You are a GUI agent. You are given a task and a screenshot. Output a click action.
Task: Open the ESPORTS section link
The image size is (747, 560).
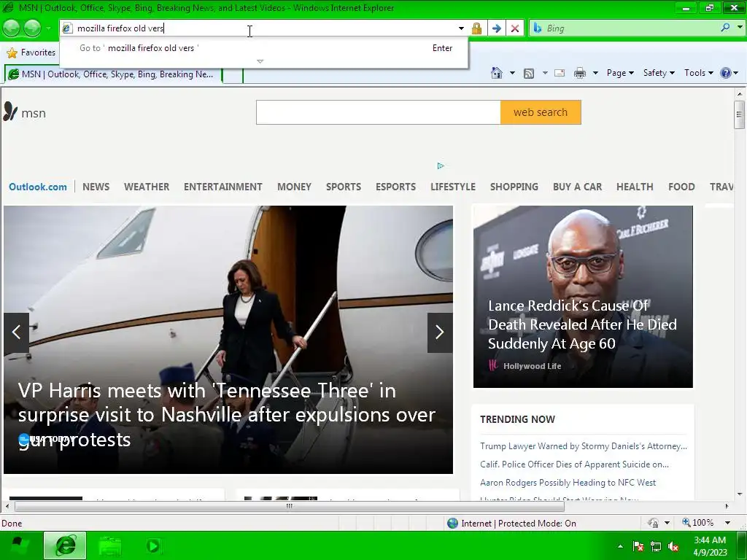396,187
